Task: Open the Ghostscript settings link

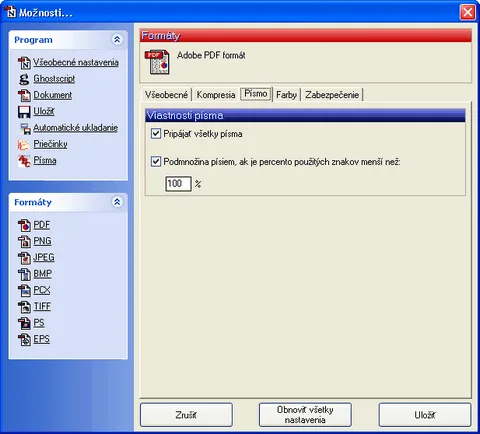Action: click(x=54, y=79)
